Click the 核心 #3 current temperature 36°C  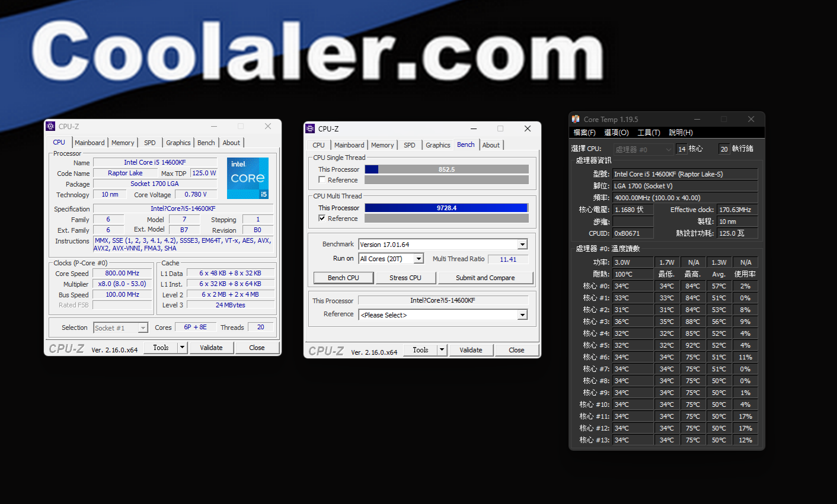tap(633, 322)
